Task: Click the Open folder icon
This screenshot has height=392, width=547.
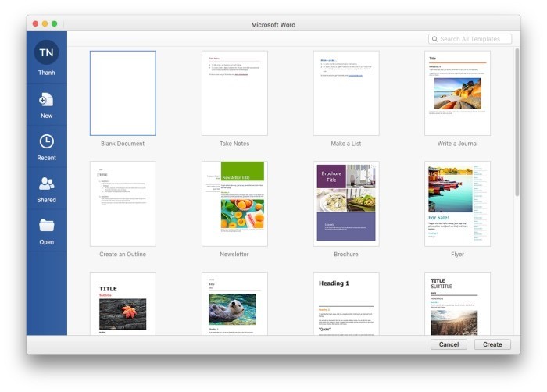Action: coord(46,226)
